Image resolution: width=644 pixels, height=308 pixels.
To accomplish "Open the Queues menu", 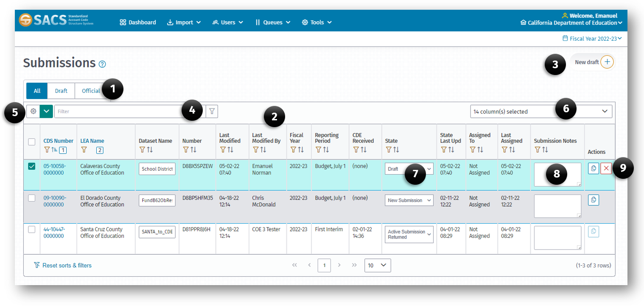I will (272, 22).
